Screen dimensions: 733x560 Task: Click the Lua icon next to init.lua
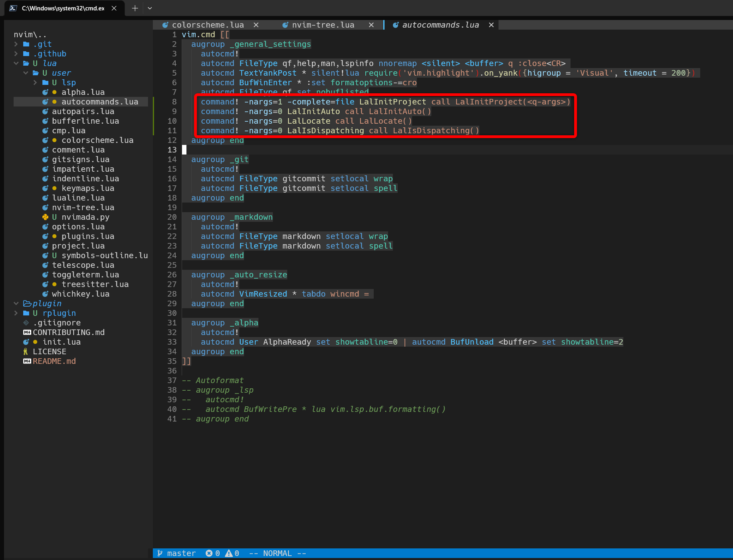click(26, 342)
